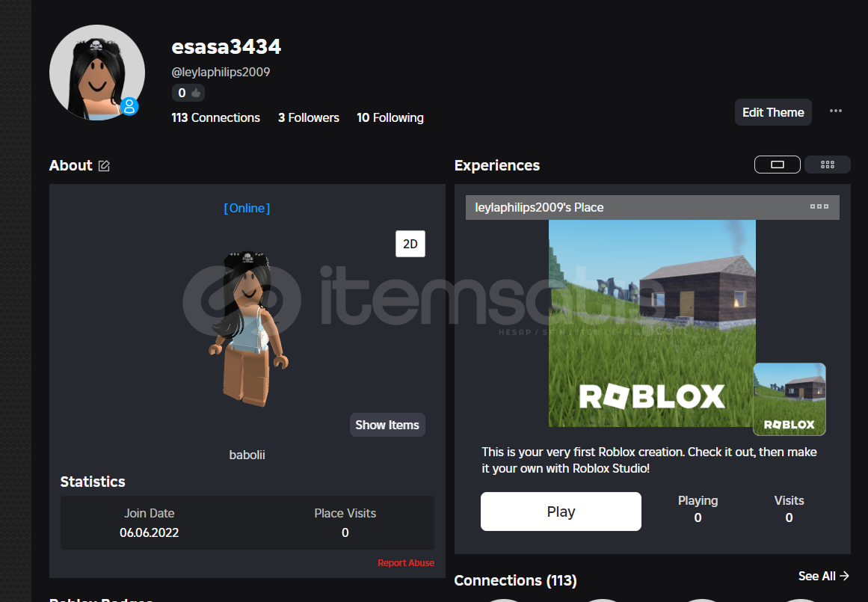Open 10 Following list

pos(390,117)
